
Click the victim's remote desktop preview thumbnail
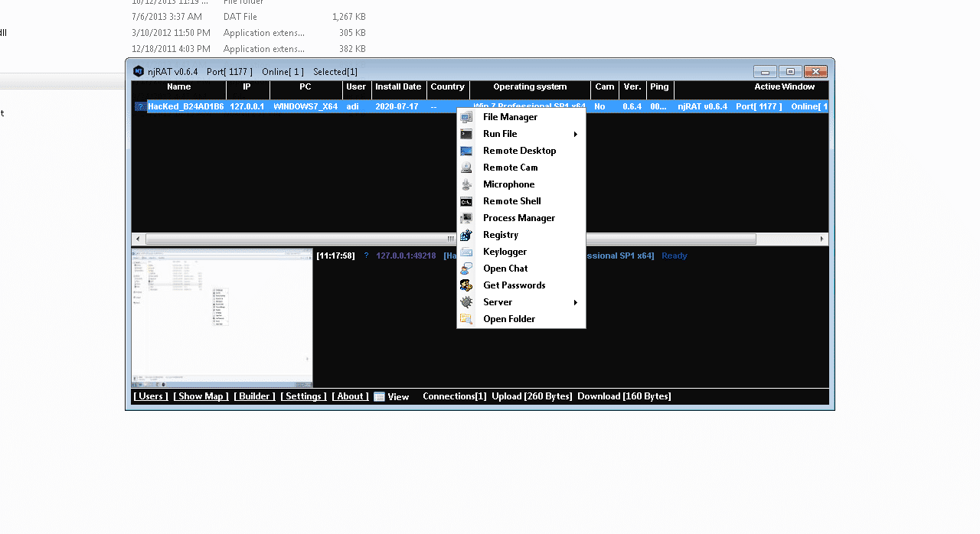click(x=222, y=317)
